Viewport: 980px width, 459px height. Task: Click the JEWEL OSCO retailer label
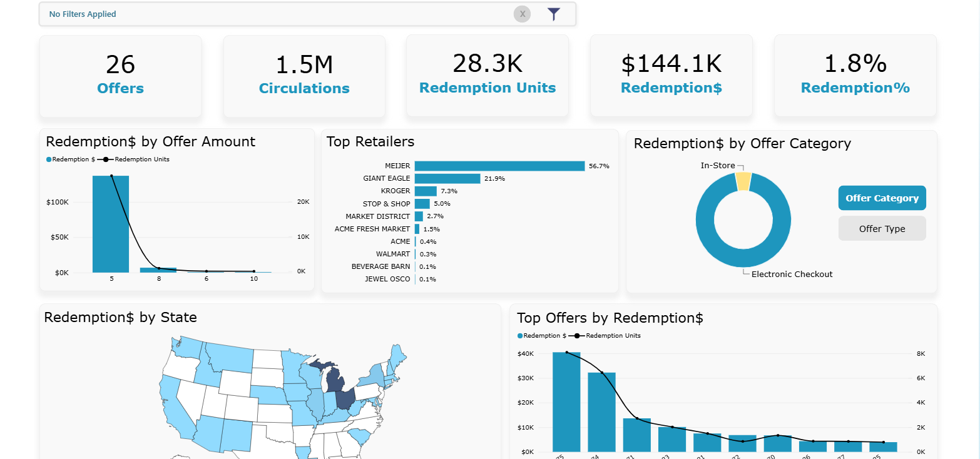tap(387, 279)
